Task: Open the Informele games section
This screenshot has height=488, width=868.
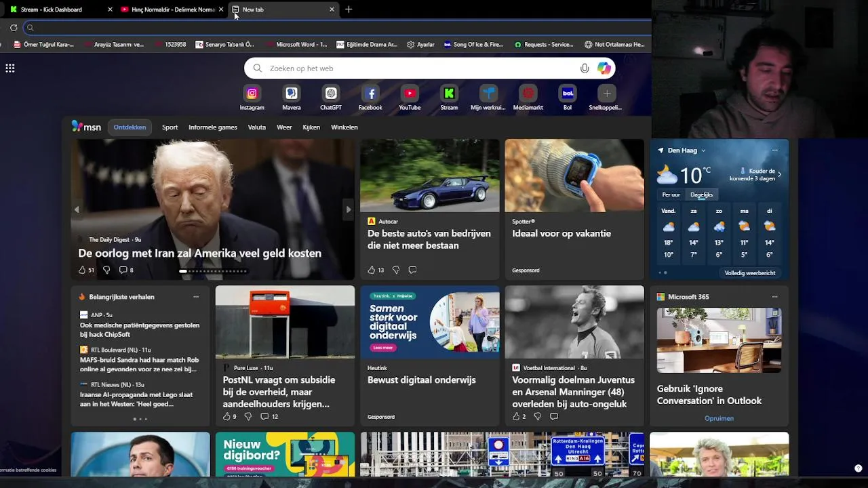Action: [213, 127]
